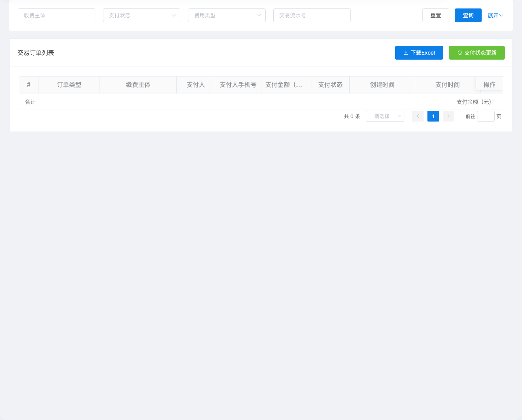The image size is (522, 420).
Task: Click the 下载Excel download button
Action: coord(419,53)
